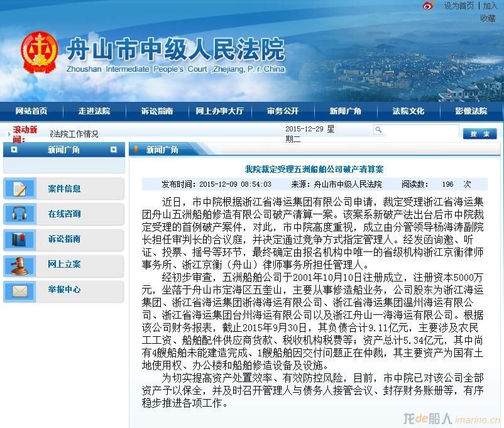The width and height of the screenshot is (504, 428).
Task: Select 网上办事大厅 from the navigation bar
Action: [x=219, y=110]
